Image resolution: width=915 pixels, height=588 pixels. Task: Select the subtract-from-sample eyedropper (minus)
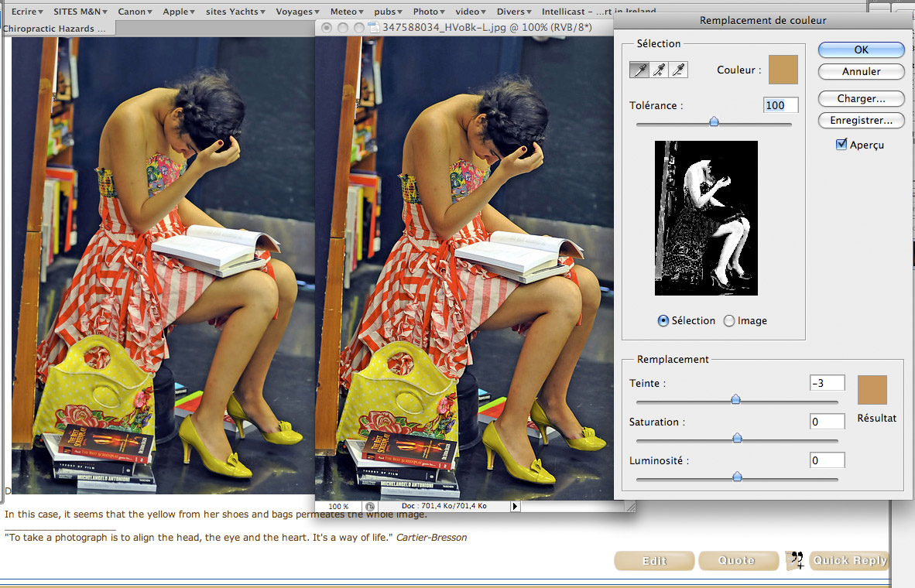(x=678, y=70)
